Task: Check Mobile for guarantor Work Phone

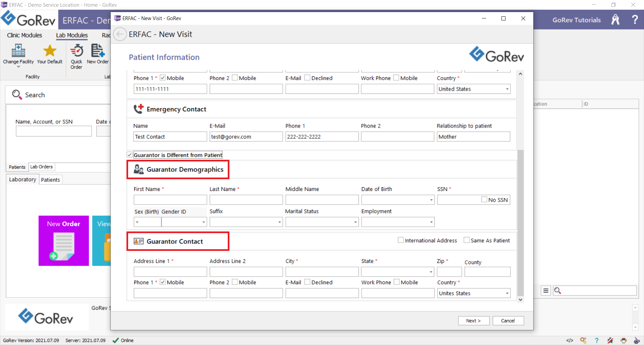Action: [396, 282]
